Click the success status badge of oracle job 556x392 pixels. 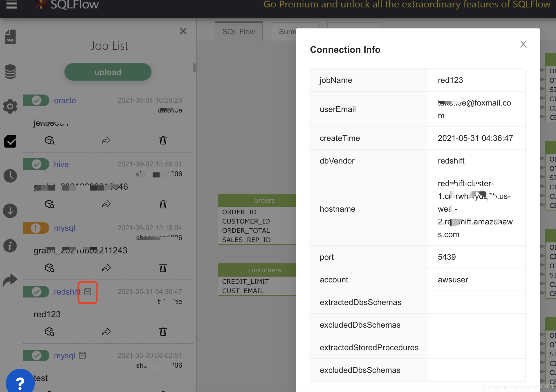(36, 100)
